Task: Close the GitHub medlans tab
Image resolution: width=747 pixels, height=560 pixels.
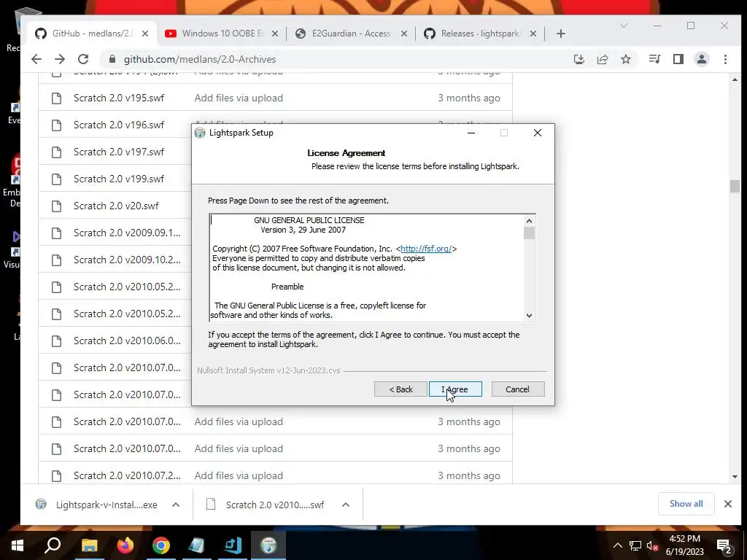Action: coord(145,34)
